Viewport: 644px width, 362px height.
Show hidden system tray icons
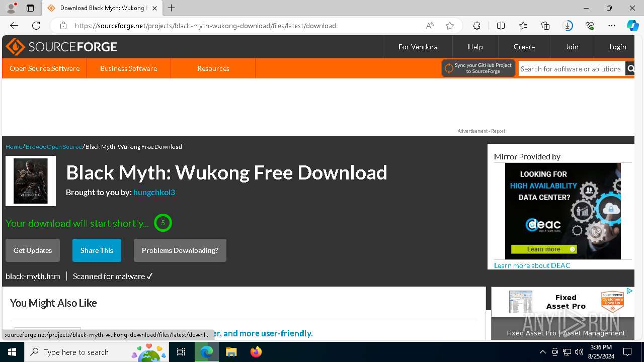[542, 352]
